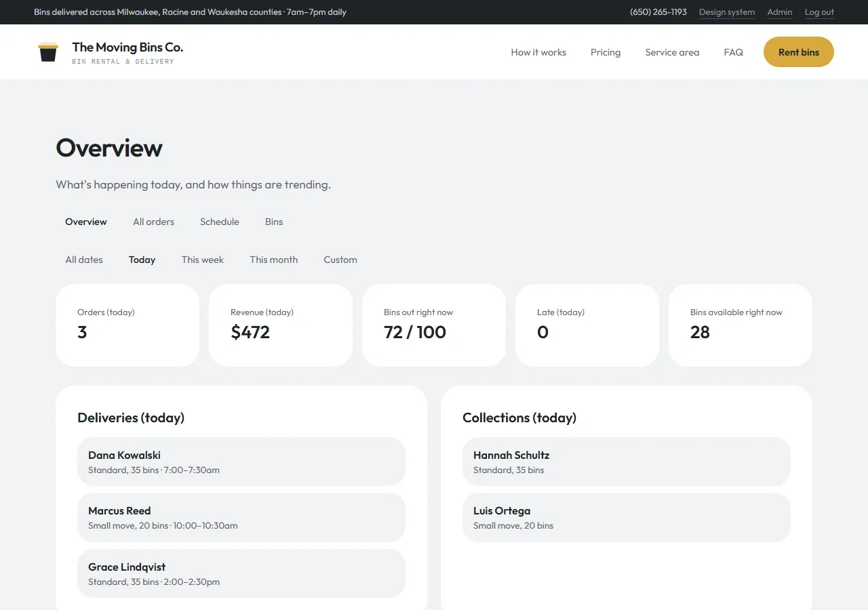
Task: Go to the Pricing page
Action: pyautogui.click(x=606, y=52)
